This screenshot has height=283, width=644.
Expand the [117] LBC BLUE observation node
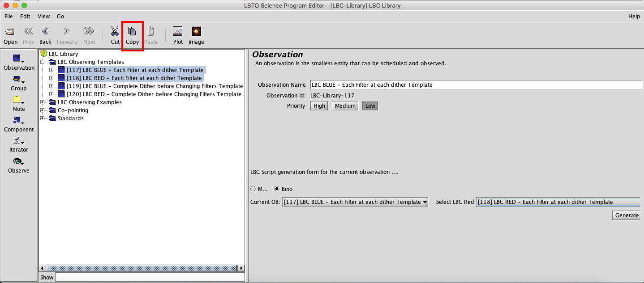pos(52,70)
